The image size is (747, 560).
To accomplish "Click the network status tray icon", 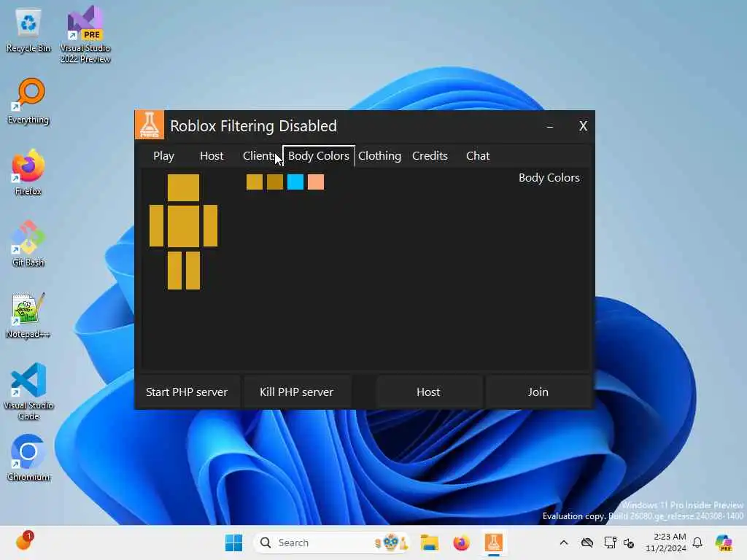I will point(610,542).
